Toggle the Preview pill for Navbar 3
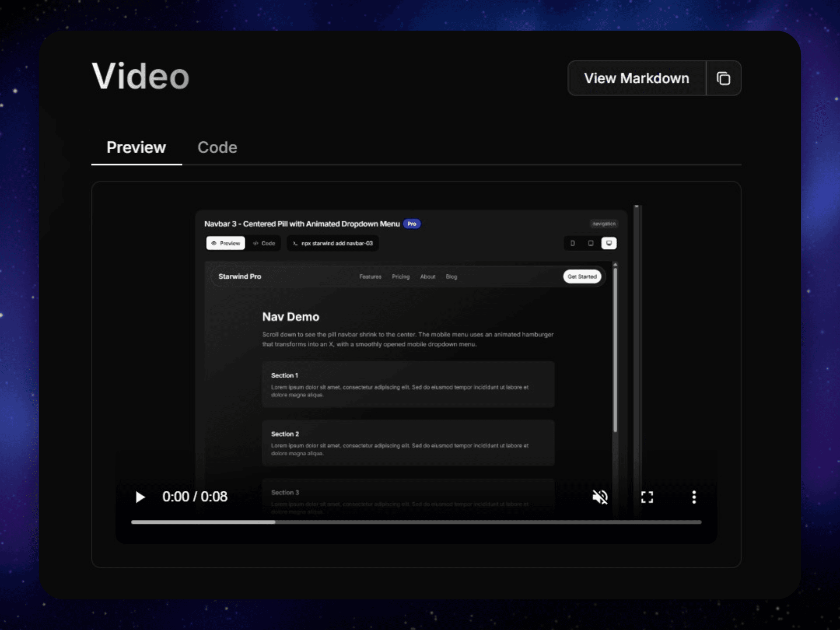This screenshot has width=840, height=630. point(225,243)
